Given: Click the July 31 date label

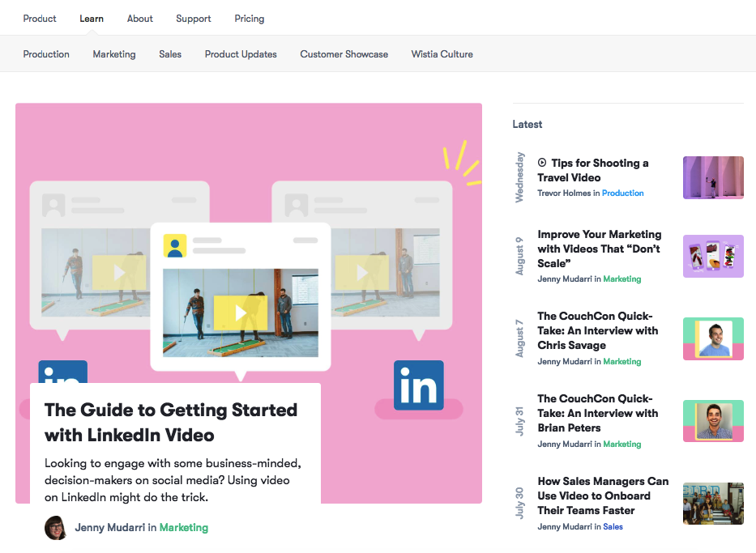Looking at the screenshot, I should click(519, 422).
